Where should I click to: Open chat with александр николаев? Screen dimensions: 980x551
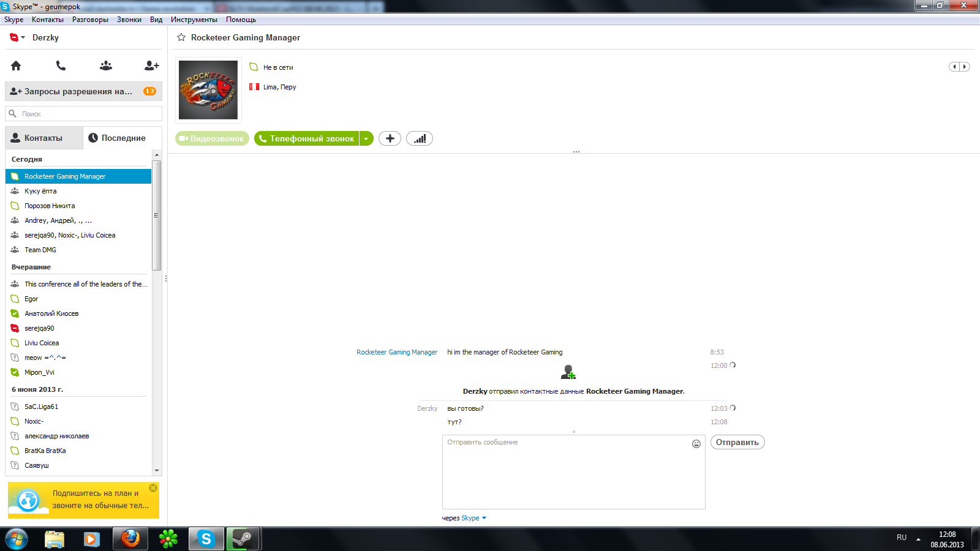78,436
